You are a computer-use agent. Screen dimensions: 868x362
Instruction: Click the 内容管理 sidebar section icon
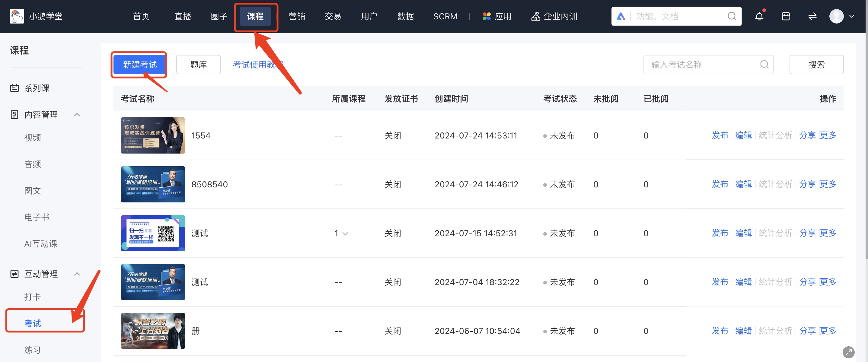coord(14,115)
